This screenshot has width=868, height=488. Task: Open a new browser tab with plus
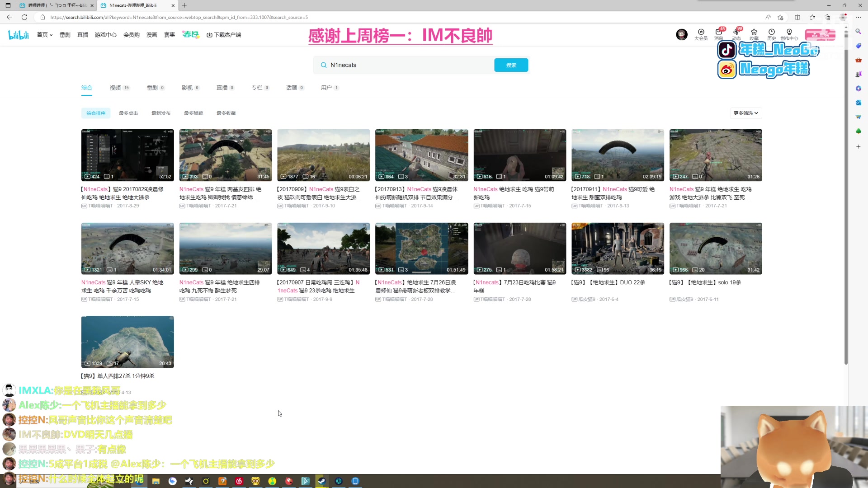pos(184,5)
